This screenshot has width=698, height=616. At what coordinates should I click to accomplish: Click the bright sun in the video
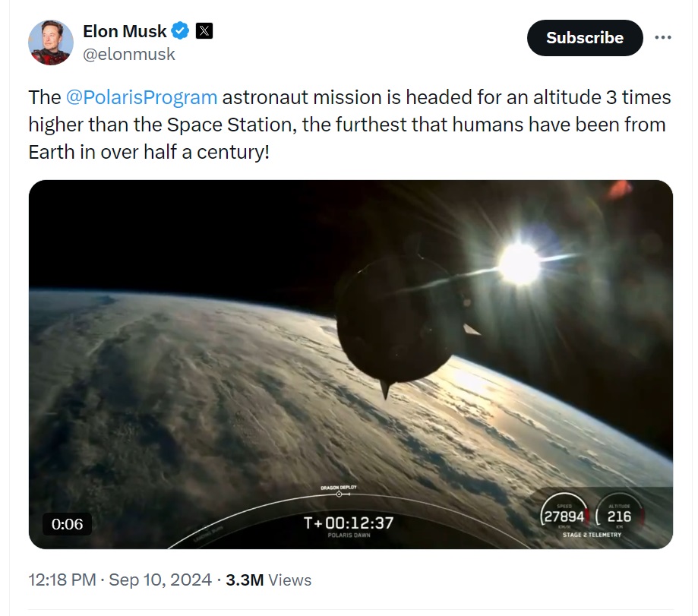coord(519,264)
